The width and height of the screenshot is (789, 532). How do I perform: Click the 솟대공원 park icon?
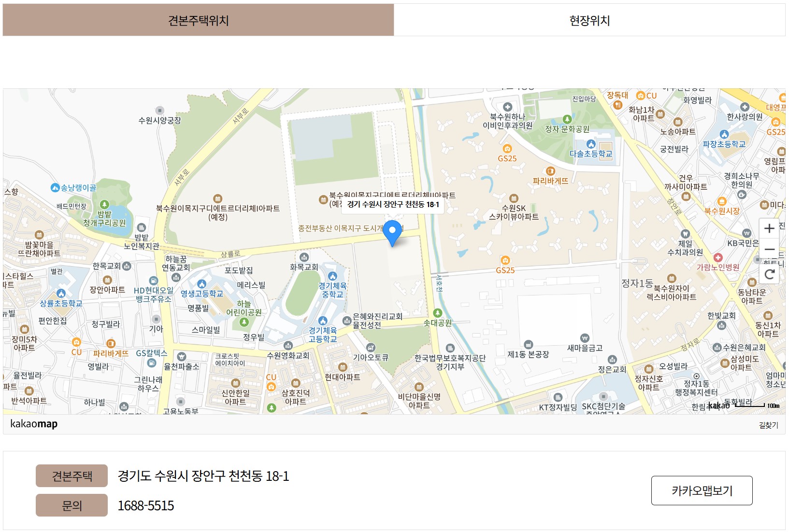point(437,313)
